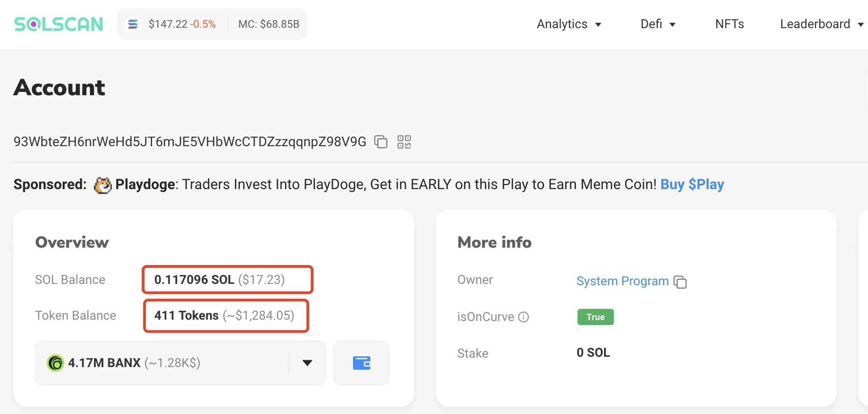Click the BANX token icon

tap(55, 363)
